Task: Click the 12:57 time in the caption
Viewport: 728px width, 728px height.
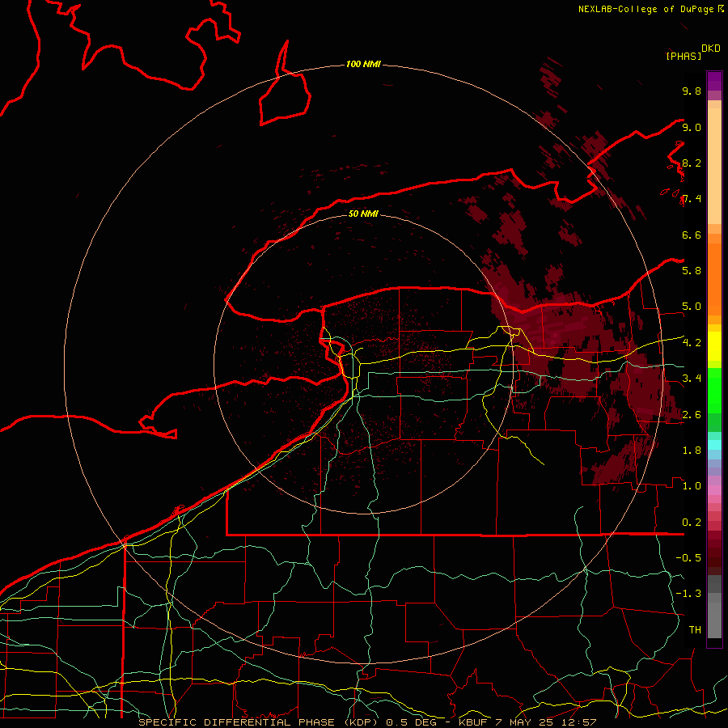Action: 579,722
